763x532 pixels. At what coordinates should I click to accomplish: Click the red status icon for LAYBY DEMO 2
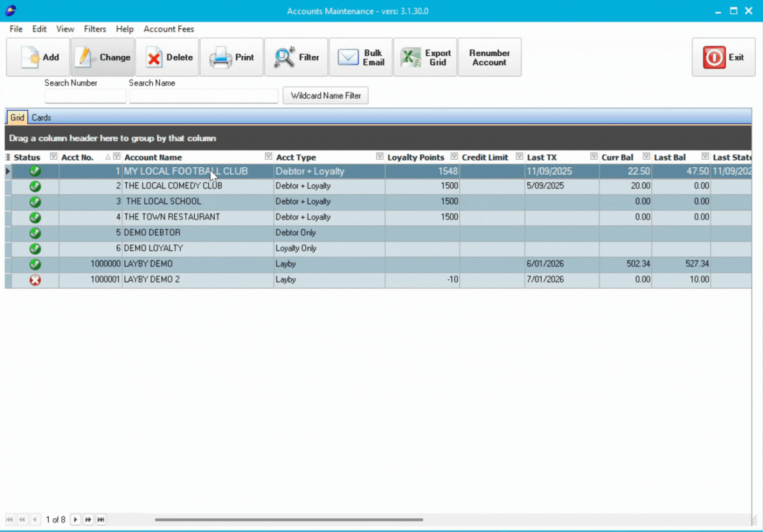coord(35,279)
